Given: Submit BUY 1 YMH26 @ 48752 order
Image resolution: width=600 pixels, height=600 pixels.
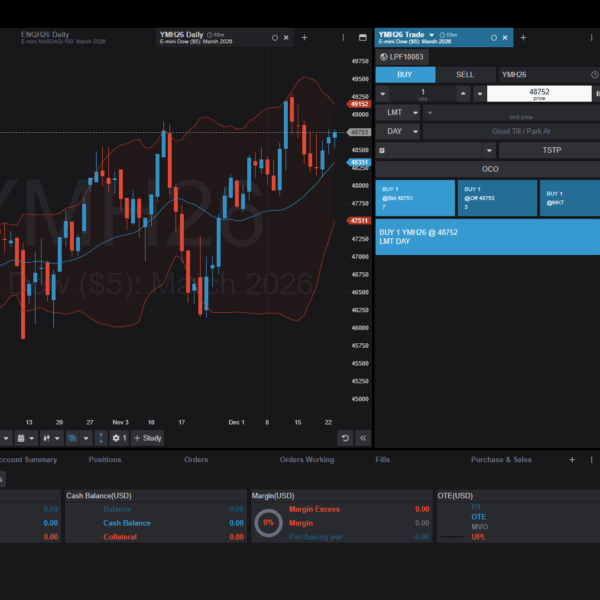Looking at the screenshot, I should point(487,237).
